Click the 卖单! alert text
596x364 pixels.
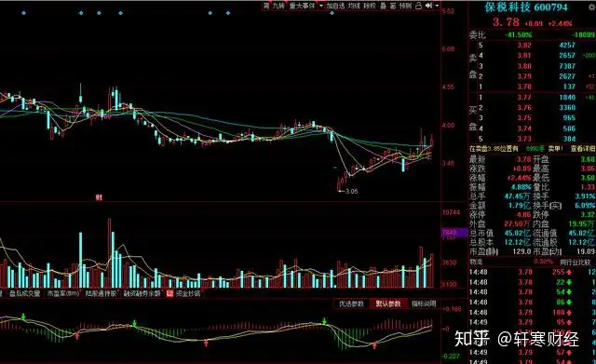coord(555,149)
